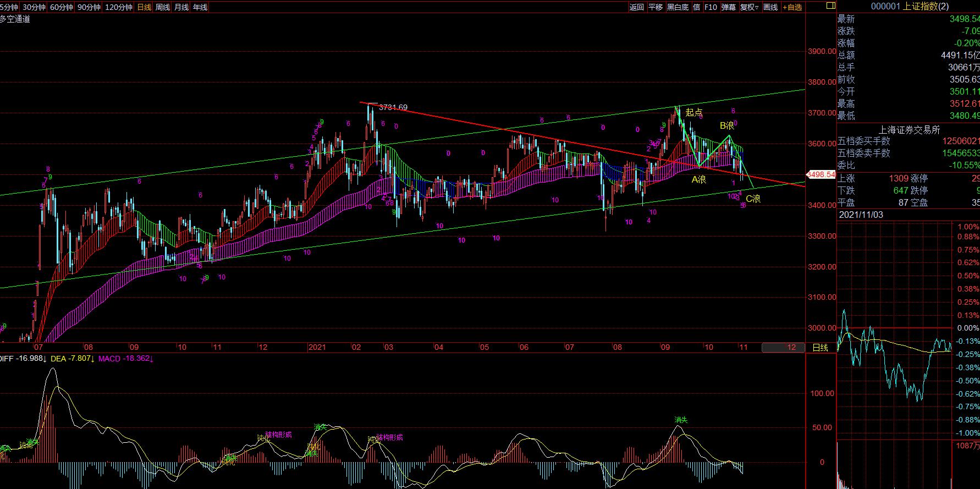Select the 日线 daily period tab
Viewport: 980px width, 489px height.
[x=144, y=7]
